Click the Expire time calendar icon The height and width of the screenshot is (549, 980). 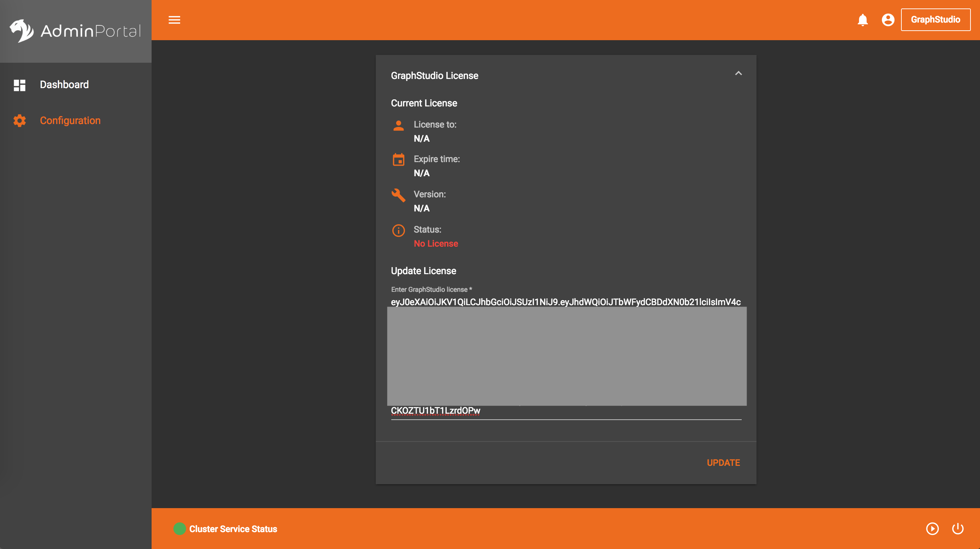click(x=398, y=160)
